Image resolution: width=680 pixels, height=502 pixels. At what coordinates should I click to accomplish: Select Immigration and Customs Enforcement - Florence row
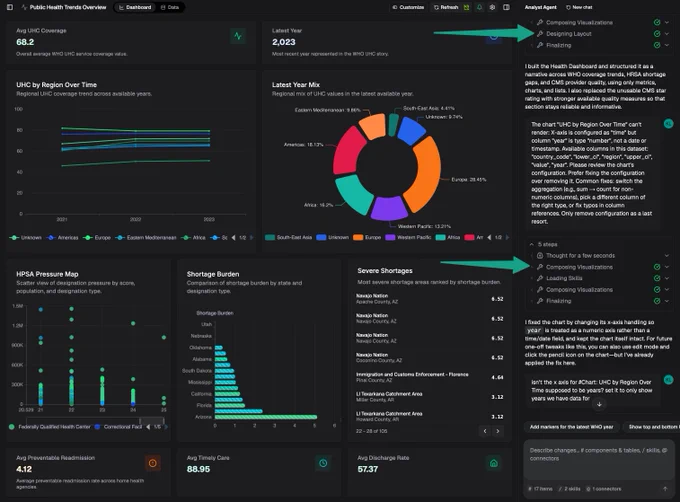tap(429, 377)
